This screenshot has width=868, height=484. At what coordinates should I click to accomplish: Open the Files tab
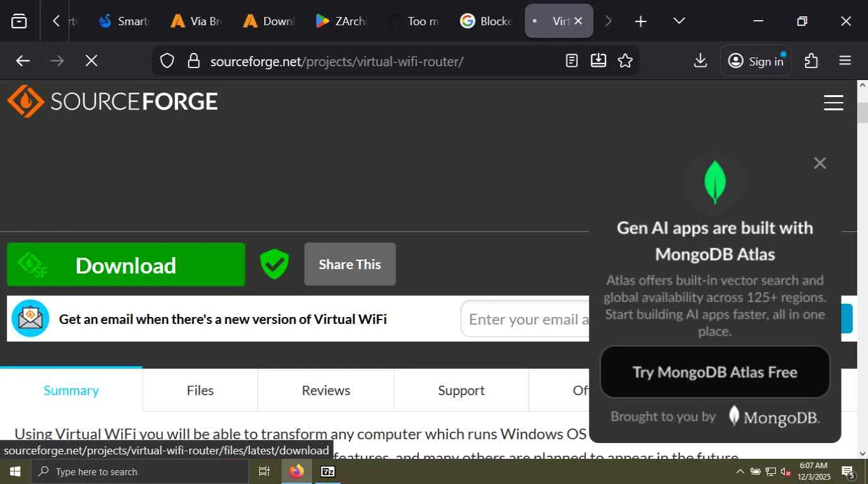pyautogui.click(x=200, y=390)
